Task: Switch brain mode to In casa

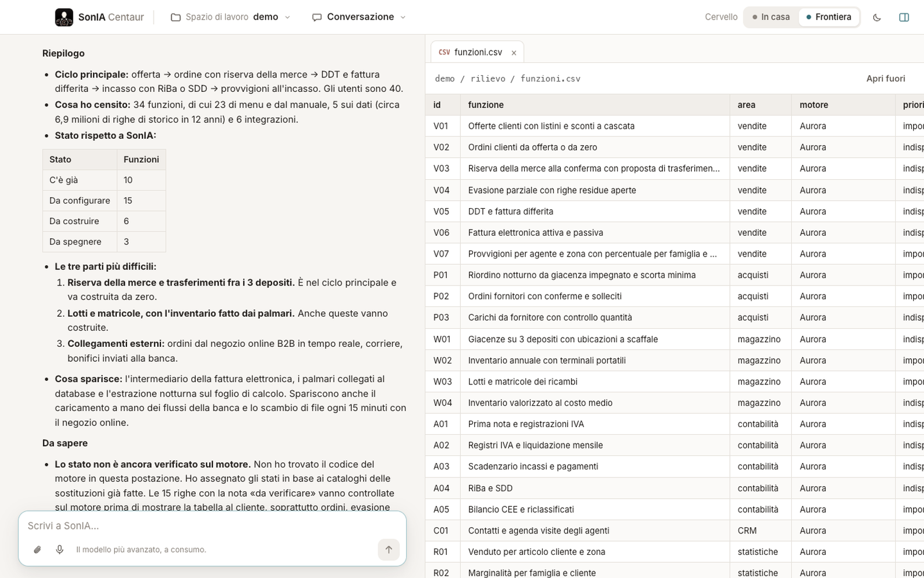Action: tap(771, 17)
